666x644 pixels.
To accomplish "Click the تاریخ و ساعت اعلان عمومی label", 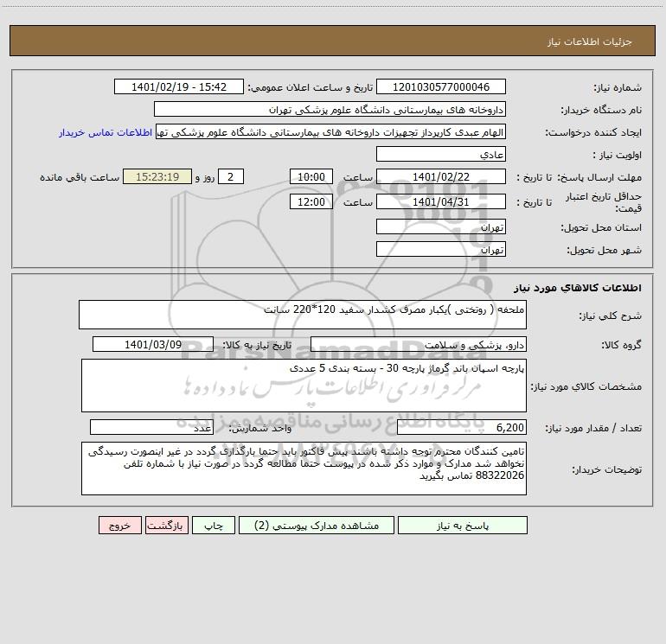I will [x=310, y=87].
